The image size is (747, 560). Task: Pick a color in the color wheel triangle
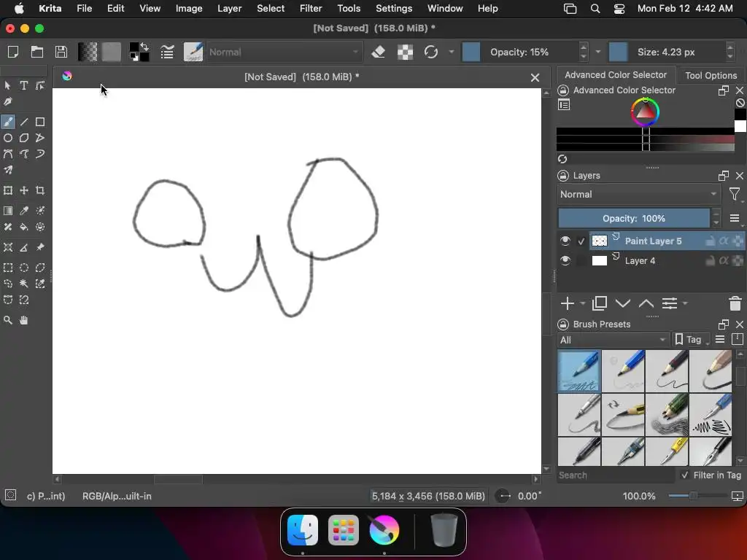tap(645, 112)
